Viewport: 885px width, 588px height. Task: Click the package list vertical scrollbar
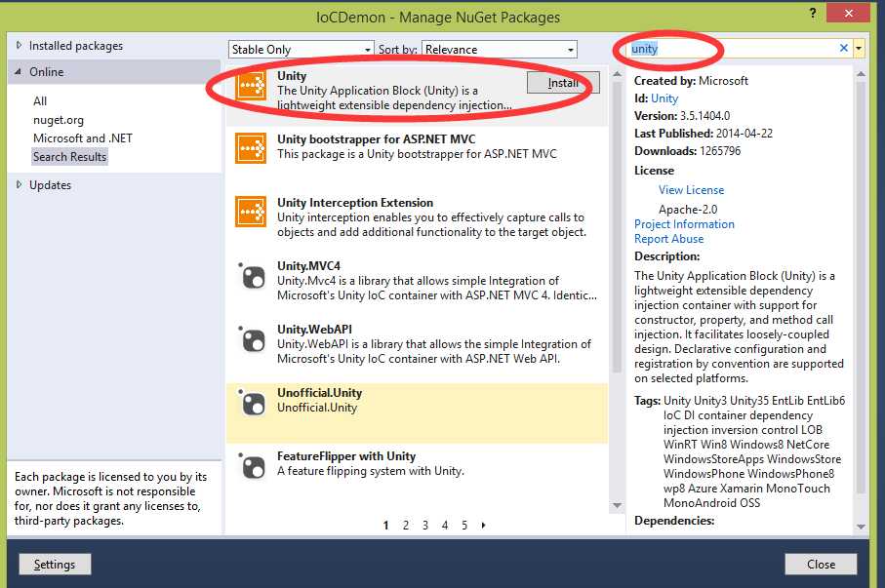pyautogui.click(x=617, y=225)
